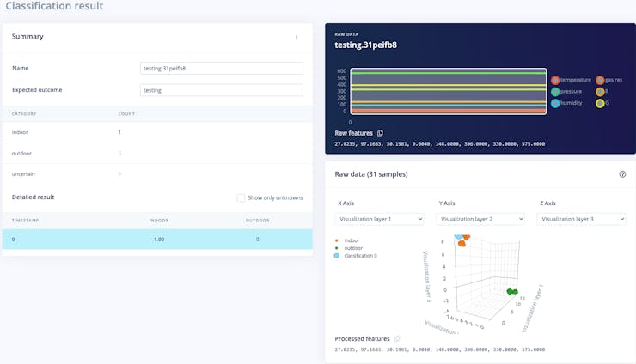Viewport: 636px width, 364px height.
Task: Copy raw features using the clipboard icon
Action: click(x=381, y=133)
